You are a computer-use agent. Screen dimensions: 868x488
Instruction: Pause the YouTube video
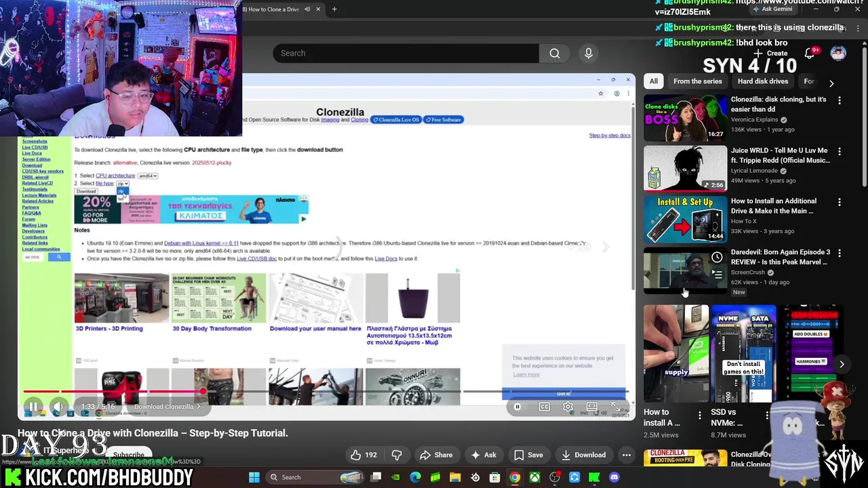(x=33, y=407)
